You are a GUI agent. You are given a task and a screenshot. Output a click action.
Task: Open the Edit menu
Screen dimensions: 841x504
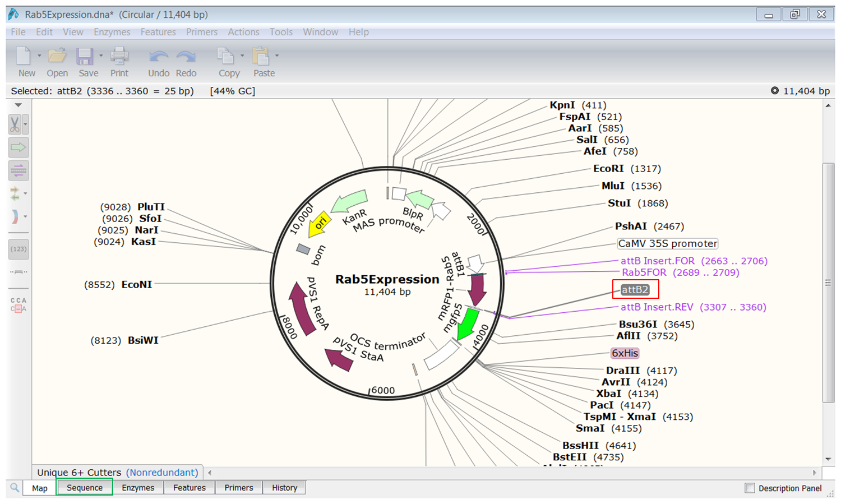tap(44, 32)
